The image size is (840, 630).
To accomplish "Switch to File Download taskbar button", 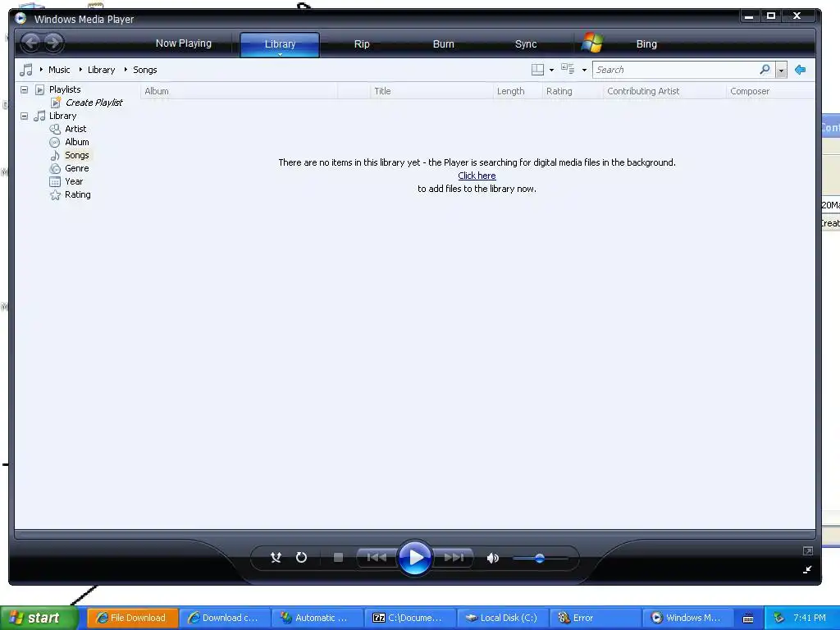I will tap(132, 618).
